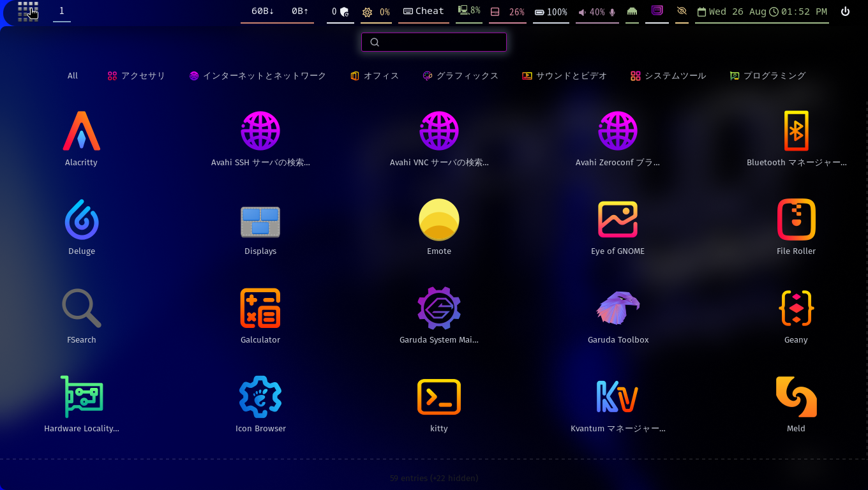Open the Cheat keyboard shortcuts button
Viewport: 868px width, 490px height.
pos(424,11)
